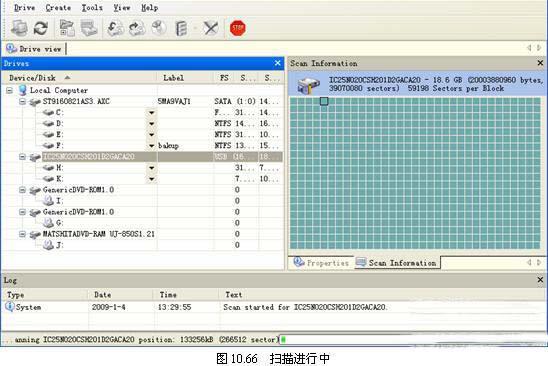Click the Scan drive toolbar icon
Image resolution: width=548 pixels, height=366 pixels.
(x=89, y=28)
